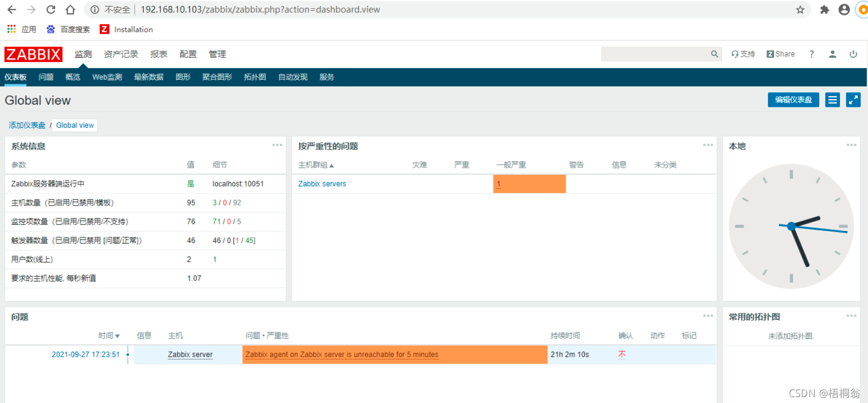Open the 应用 apps bookmark
The width and height of the screenshot is (868, 403).
point(22,29)
